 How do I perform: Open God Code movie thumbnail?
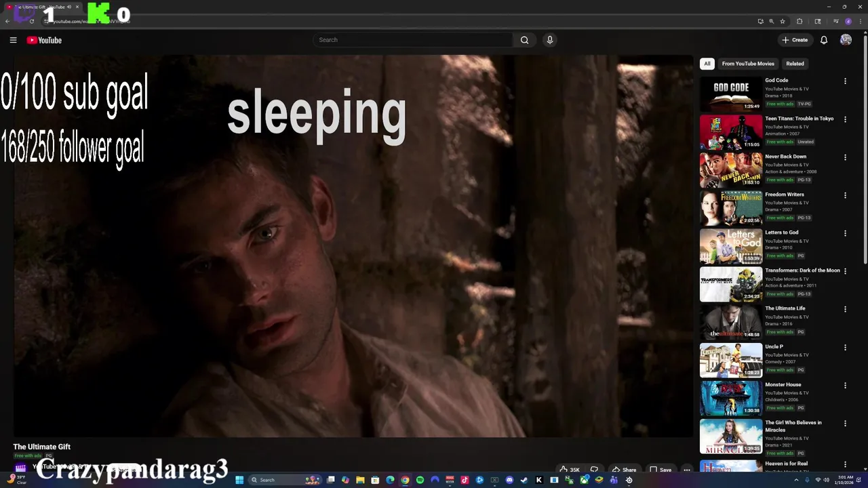(x=731, y=94)
